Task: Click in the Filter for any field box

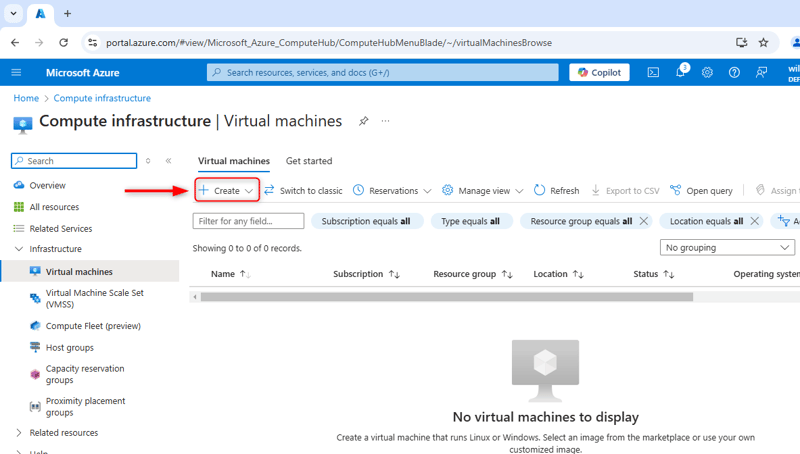Action: point(248,221)
